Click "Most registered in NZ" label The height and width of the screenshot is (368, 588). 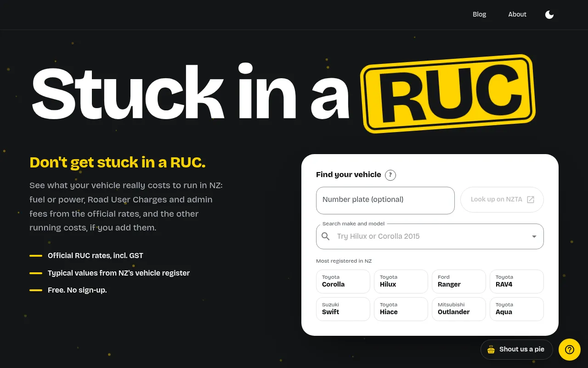(x=344, y=261)
